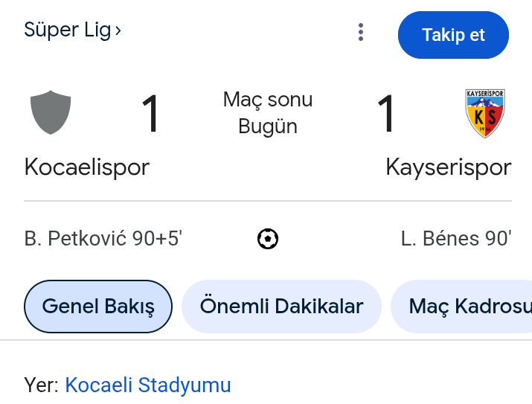Click the Yer: venue label
The width and height of the screenshot is (532, 404).
click(x=41, y=385)
